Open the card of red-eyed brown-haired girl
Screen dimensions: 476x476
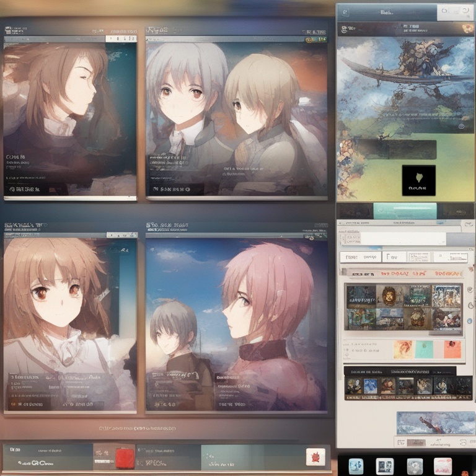70,325
